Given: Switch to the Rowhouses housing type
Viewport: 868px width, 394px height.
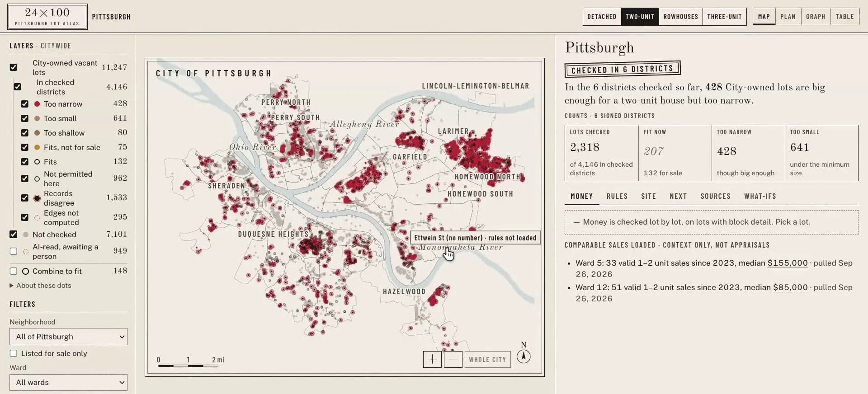Looking at the screenshot, I should (680, 17).
